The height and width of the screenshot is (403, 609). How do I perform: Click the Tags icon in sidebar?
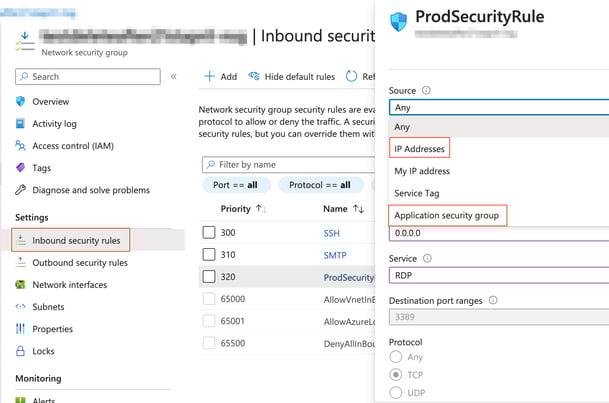point(21,168)
